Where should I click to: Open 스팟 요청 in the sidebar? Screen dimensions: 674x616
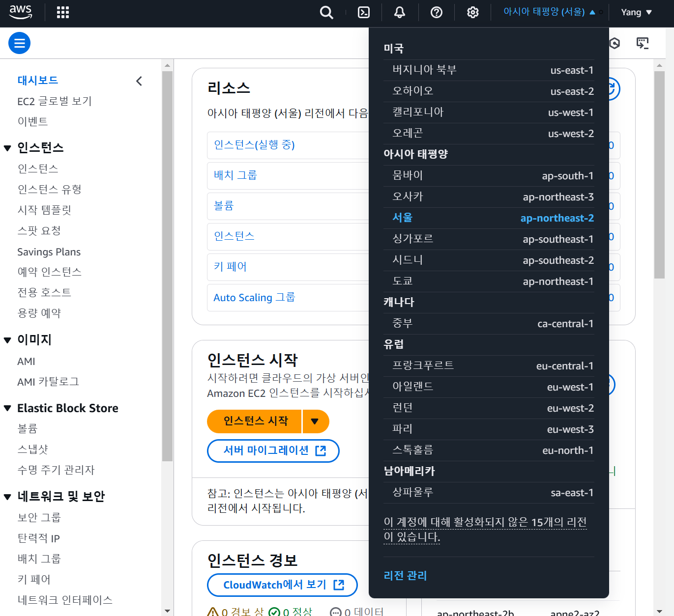coord(39,230)
